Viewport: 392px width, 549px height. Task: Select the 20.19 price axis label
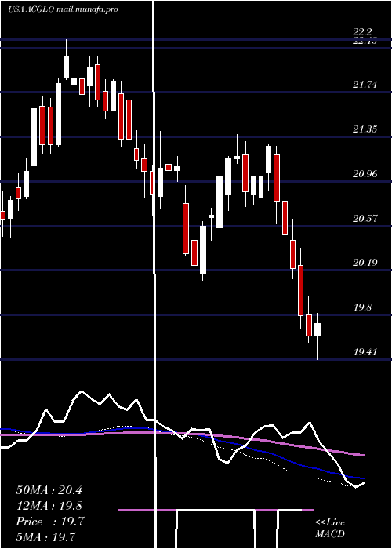pyautogui.click(x=365, y=263)
